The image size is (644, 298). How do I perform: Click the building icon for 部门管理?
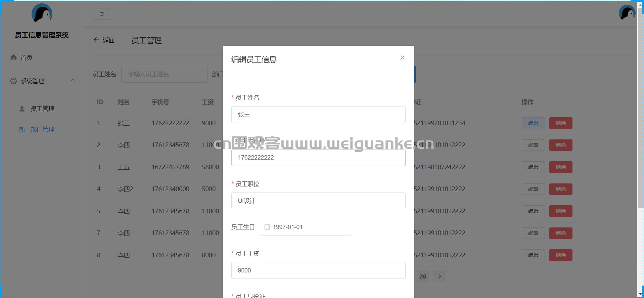(x=22, y=130)
